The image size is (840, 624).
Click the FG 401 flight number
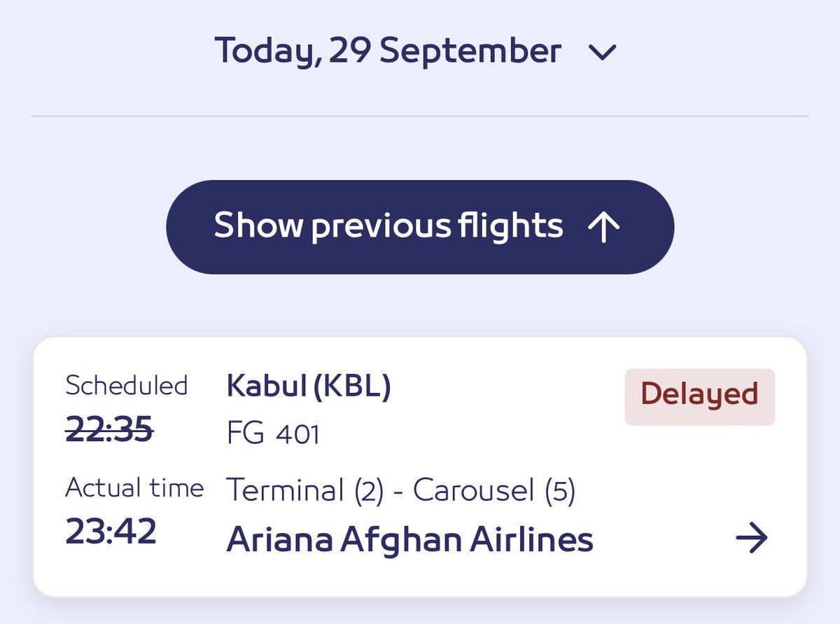pos(273,434)
